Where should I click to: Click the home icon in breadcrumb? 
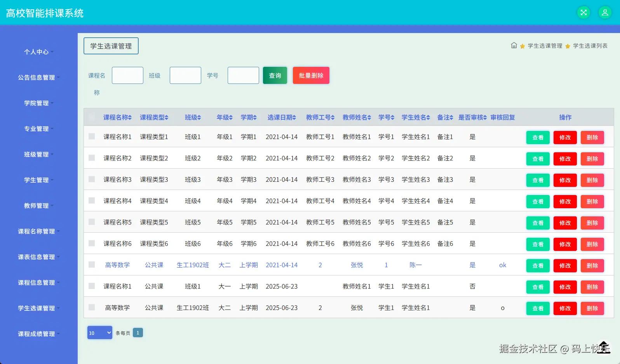click(x=514, y=45)
